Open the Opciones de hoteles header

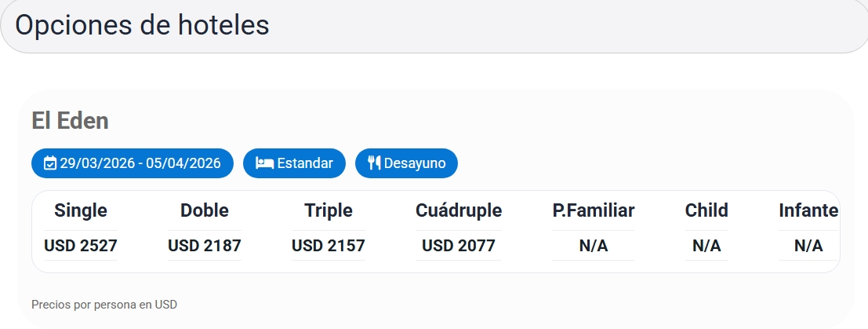142,25
